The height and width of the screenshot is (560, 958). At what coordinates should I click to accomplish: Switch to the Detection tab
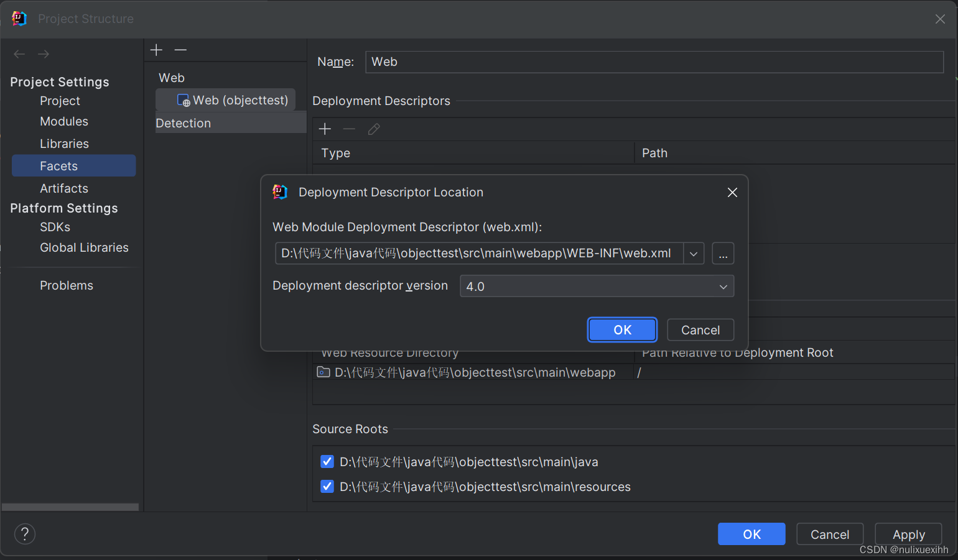pos(183,123)
